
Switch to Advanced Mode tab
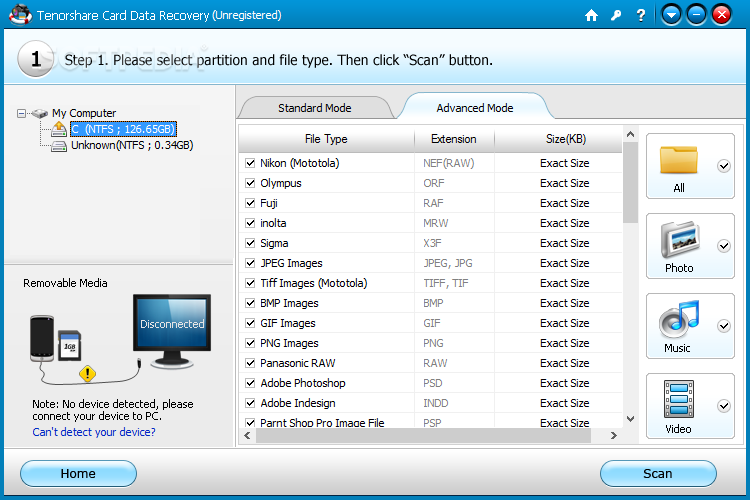point(474,108)
